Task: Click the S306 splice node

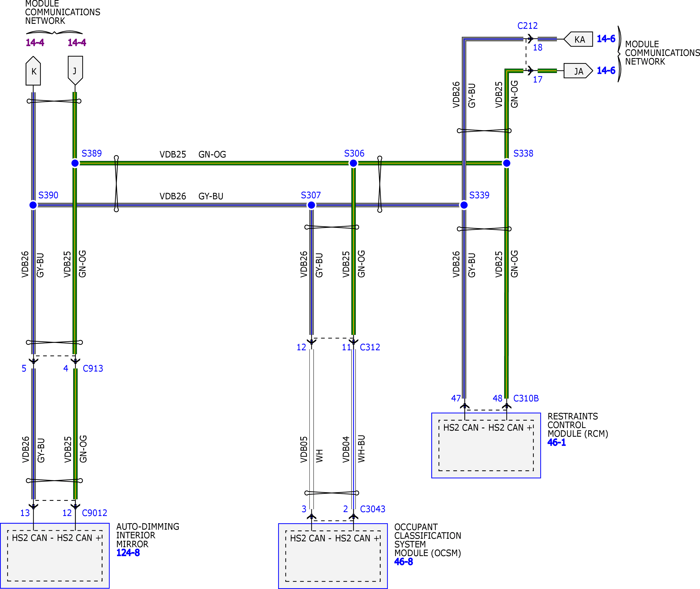Action: [353, 163]
